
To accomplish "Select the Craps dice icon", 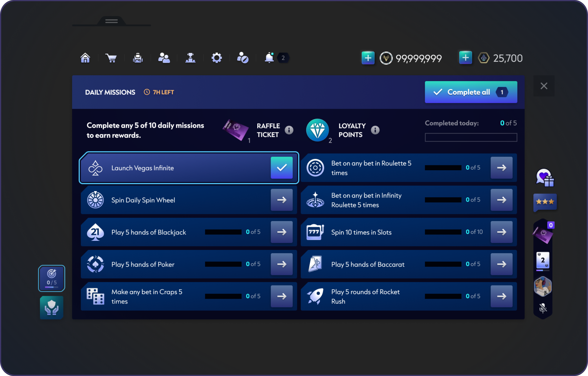I will 95,296.
